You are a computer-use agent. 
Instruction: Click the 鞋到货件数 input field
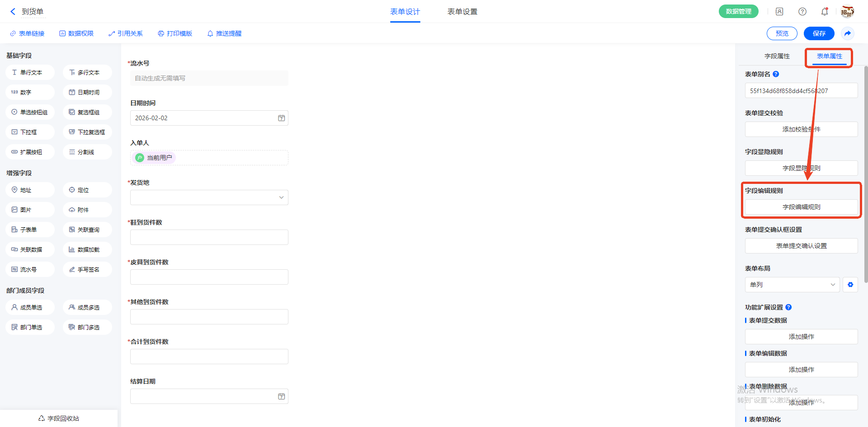[x=209, y=237]
